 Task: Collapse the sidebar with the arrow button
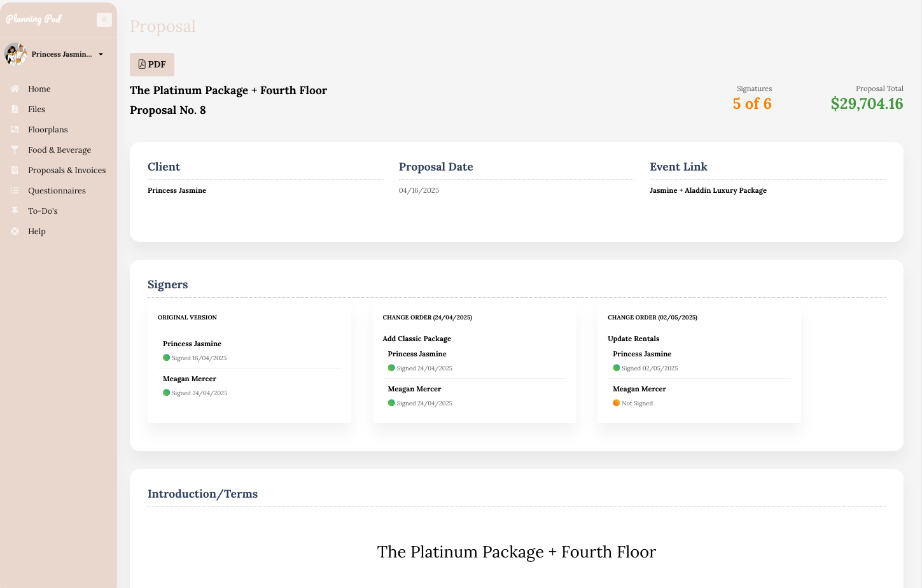point(104,20)
